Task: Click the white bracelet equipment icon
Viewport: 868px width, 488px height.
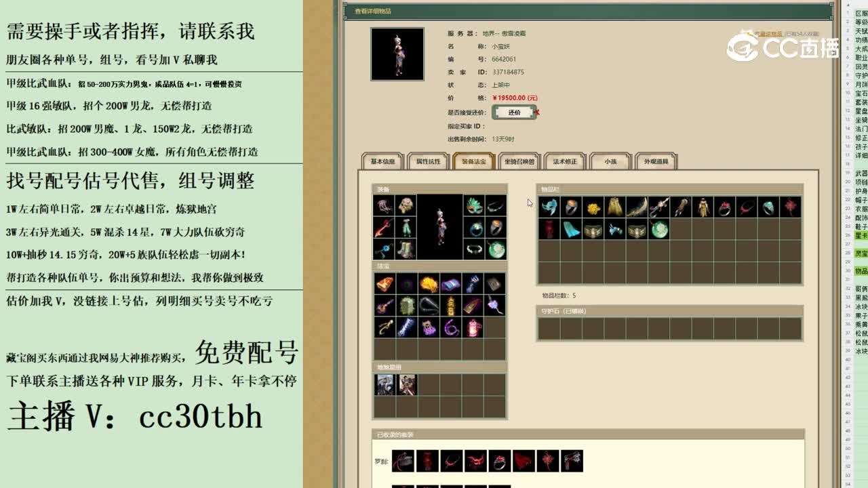Action: coord(474,249)
